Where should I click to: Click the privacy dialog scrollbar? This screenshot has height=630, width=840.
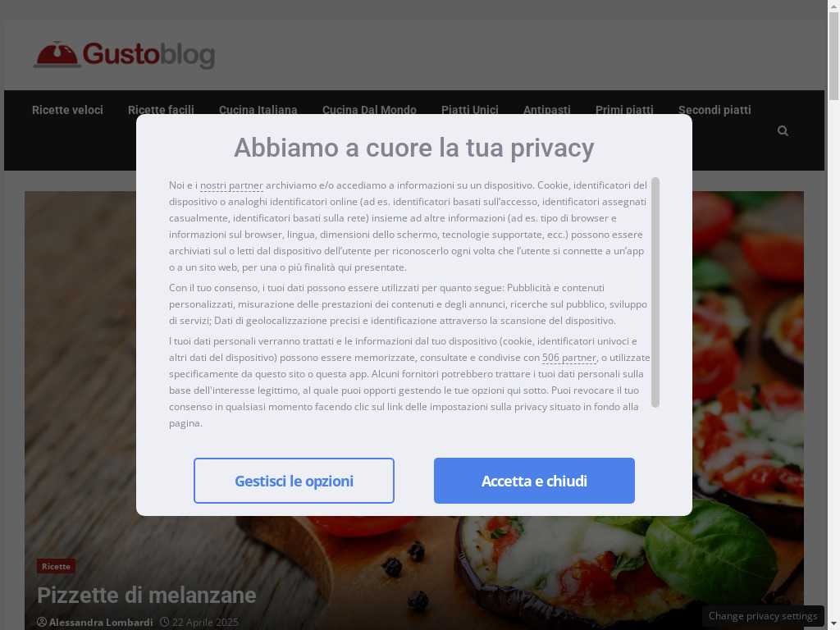pos(655,293)
